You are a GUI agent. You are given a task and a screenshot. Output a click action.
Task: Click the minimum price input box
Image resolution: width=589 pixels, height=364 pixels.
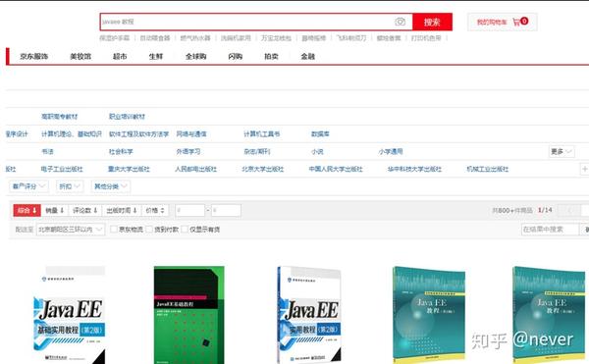190,211
